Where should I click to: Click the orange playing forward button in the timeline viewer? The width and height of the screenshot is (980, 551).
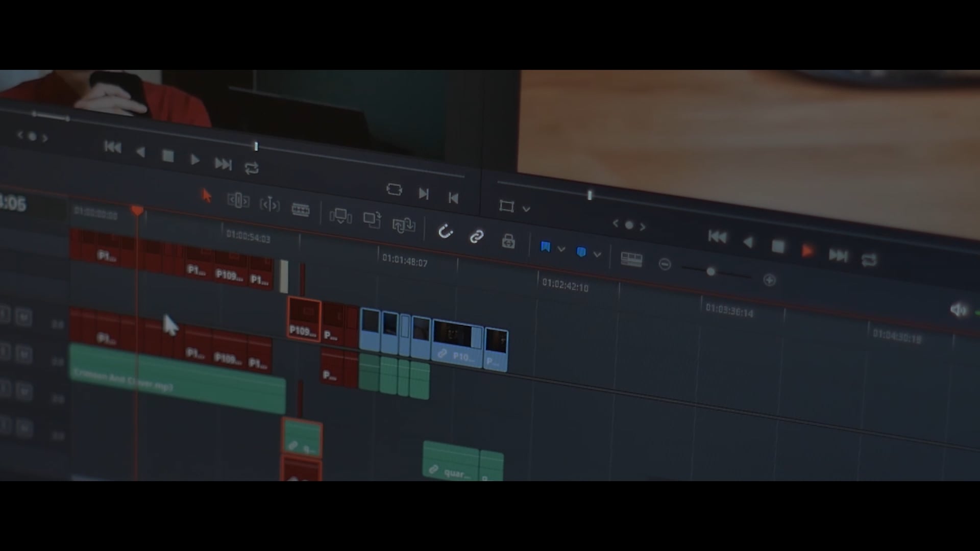807,251
